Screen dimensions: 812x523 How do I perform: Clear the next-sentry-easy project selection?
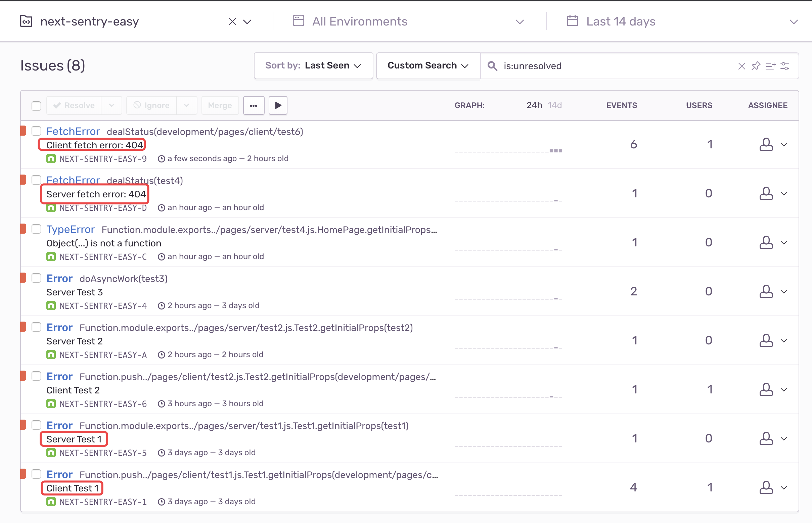coord(232,22)
